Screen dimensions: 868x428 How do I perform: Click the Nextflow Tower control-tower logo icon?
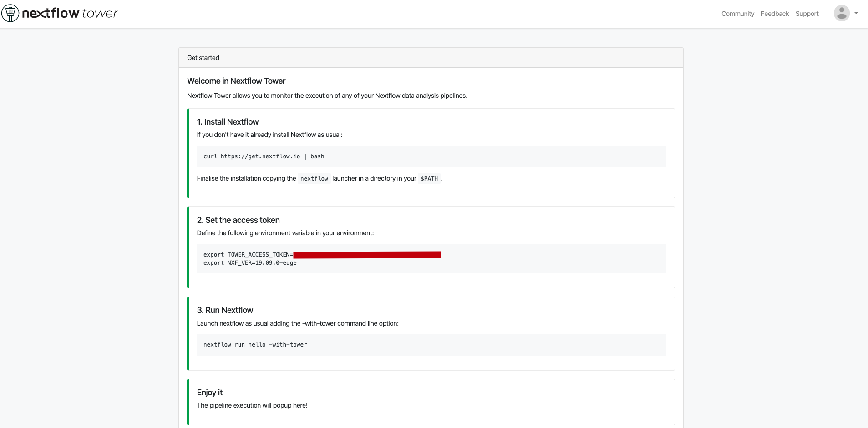10,13
